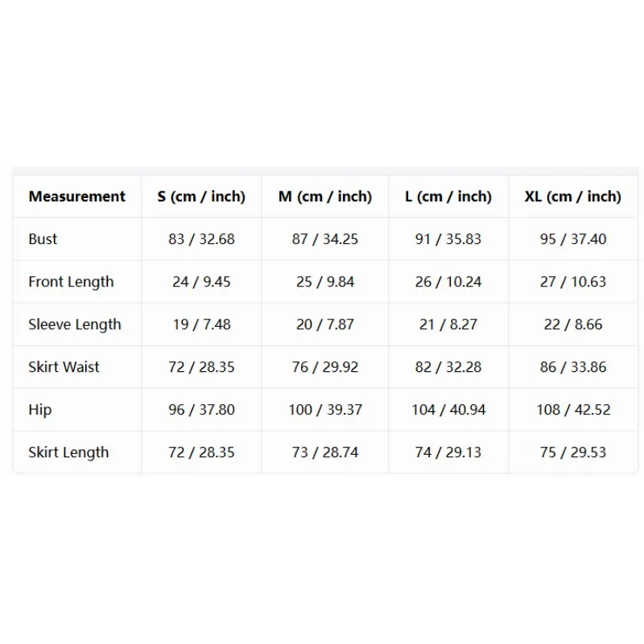Select the 86 / 33.86 skirt waist cell
The height and width of the screenshot is (644, 644).
coord(573,367)
